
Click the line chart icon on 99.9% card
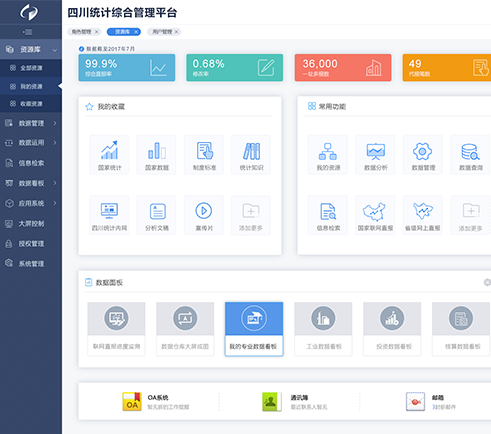(158, 68)
